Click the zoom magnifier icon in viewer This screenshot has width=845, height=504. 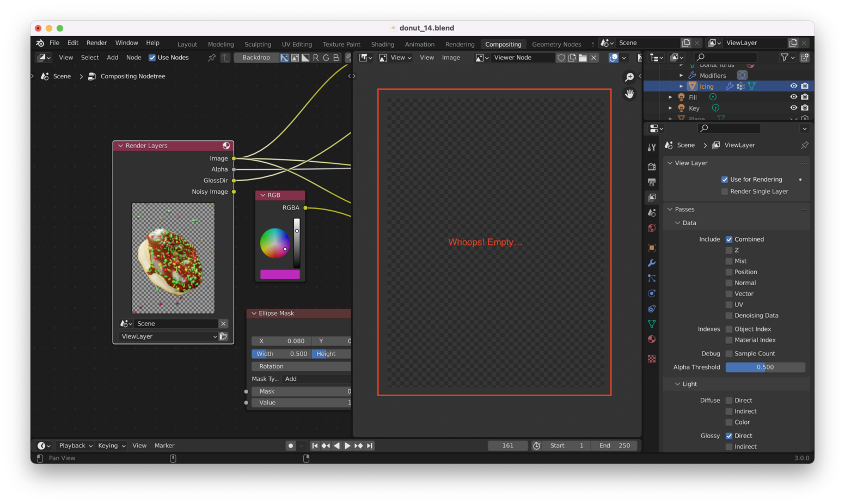(x=629, y=77)
